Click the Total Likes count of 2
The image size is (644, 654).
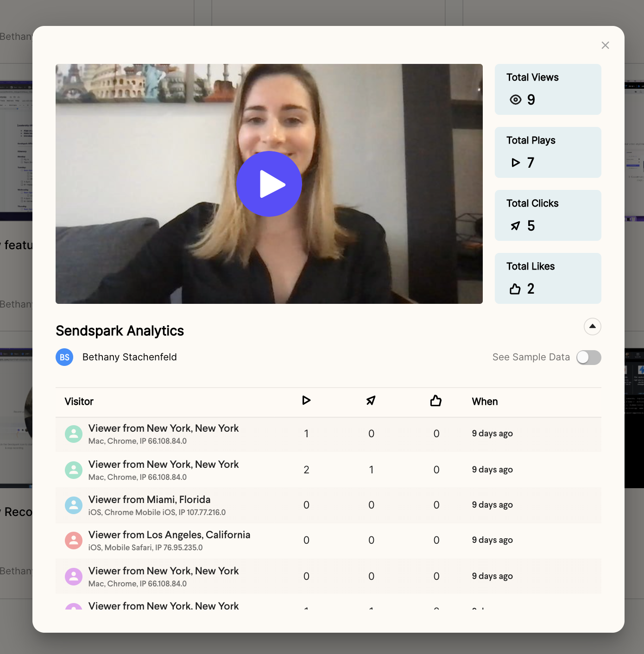coord(531,289)
